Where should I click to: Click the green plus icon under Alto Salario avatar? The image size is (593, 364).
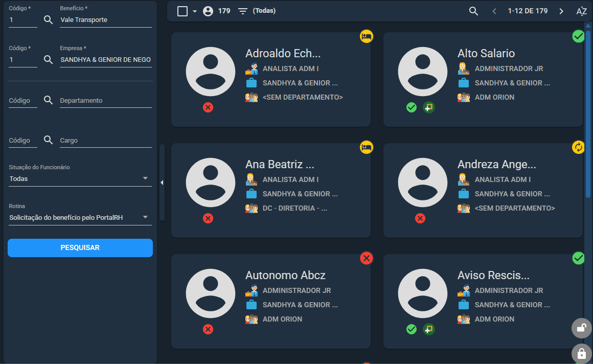pos(428,107)
